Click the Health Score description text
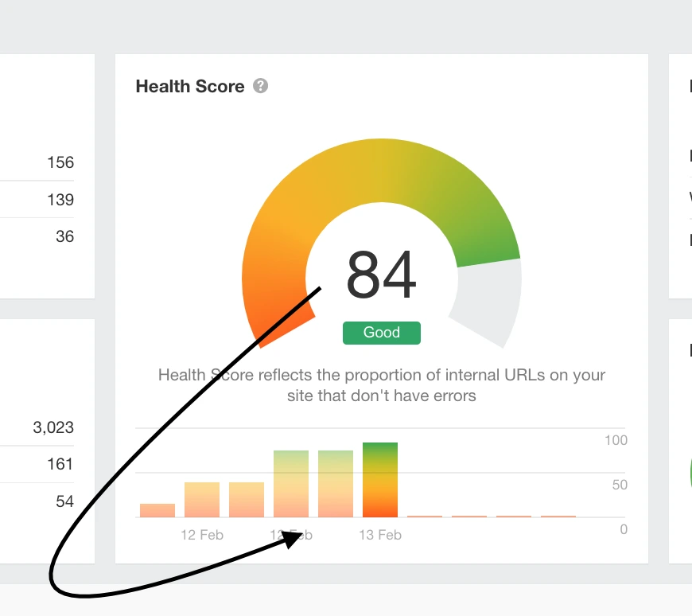Image resolution: width=692 pixels, height=616 pixels. pyautogui.click(x=381, y=384)
